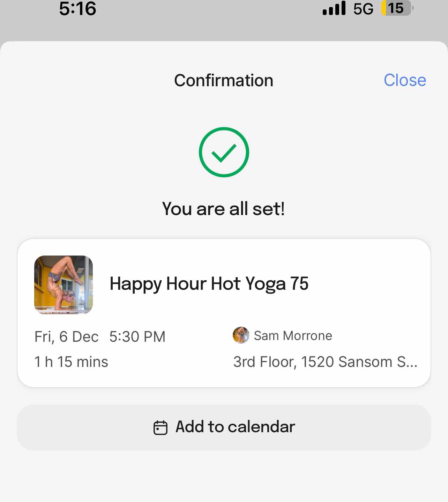Open the yoga class thumbnail photo
The image size is (448, 502).
tap(64, 285)
